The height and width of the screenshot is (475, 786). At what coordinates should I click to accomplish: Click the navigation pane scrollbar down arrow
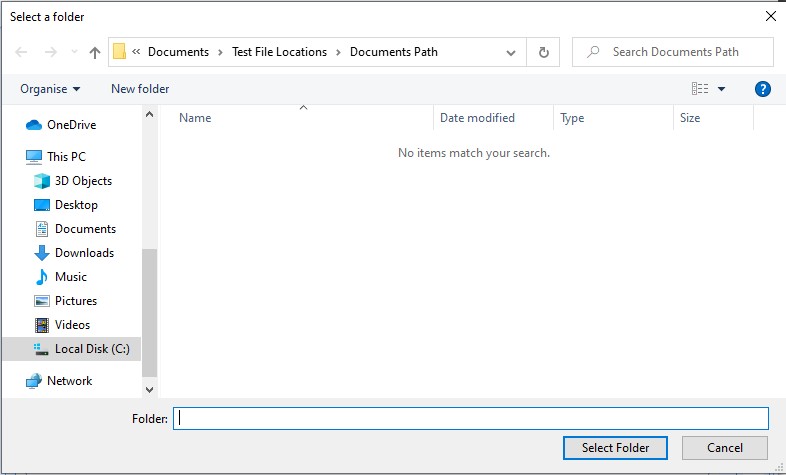[150, 389]
